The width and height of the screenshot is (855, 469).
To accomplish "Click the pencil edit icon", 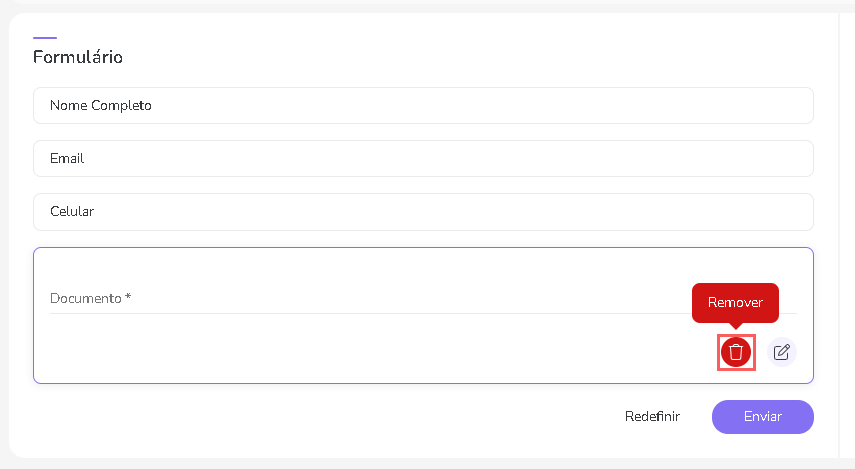I will tap(782, 352).
